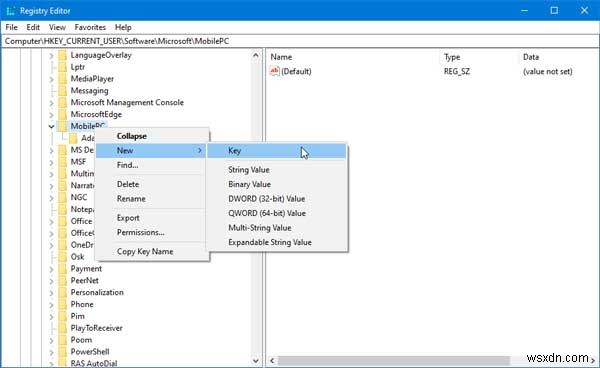Select Key in the New submenu
The height and width of the screenshot is (368, 600).
(x=277, y=151)
